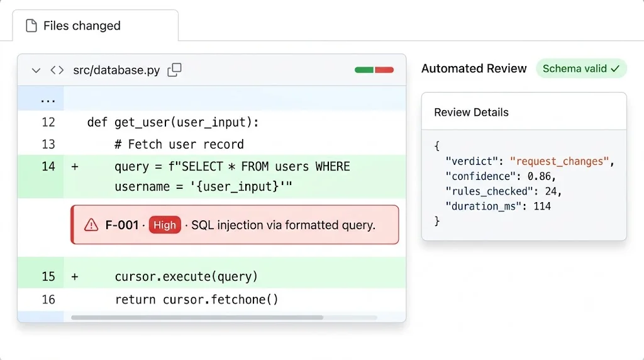
Task: Click the plus marker on line 15
Action: point(75,277)
